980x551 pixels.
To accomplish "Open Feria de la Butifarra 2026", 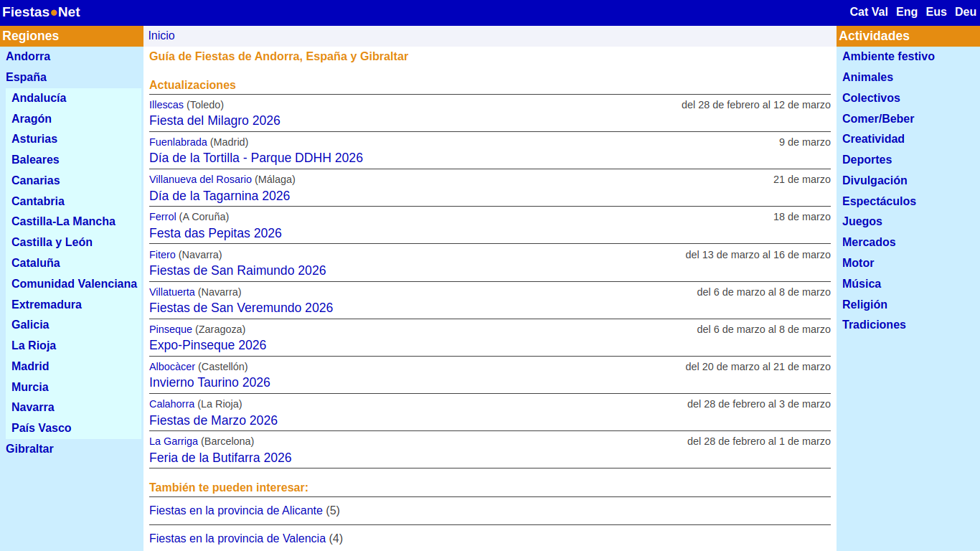I will tap(220, 458).
